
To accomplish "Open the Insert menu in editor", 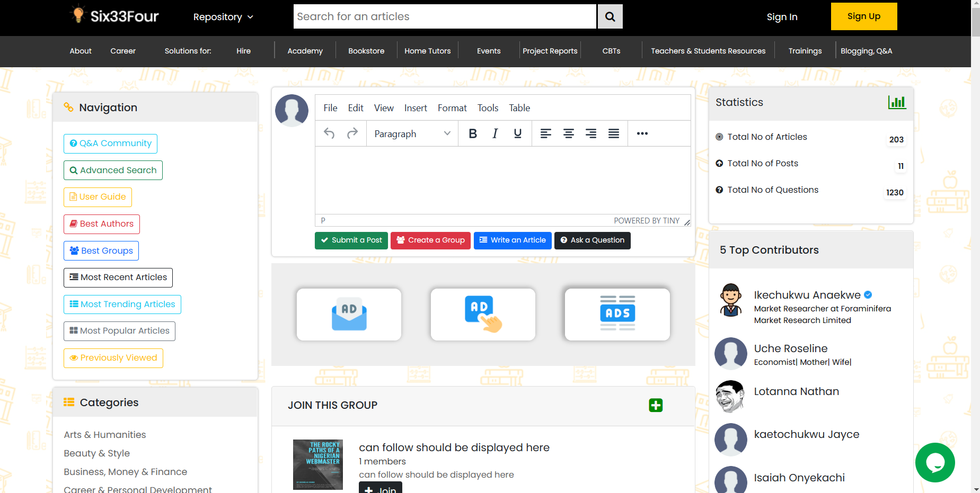I will click(415, 108).
